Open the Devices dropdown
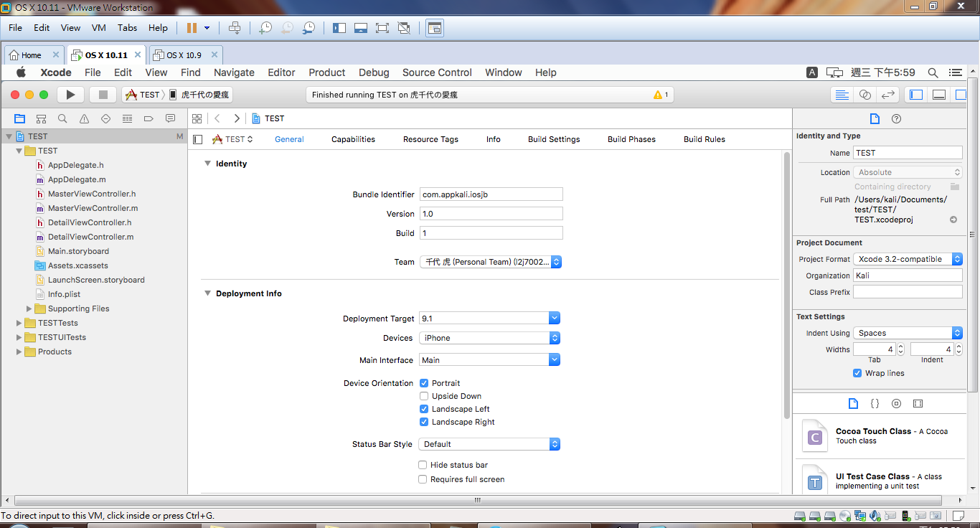The image size is (980, 528). tap(489, 338)
